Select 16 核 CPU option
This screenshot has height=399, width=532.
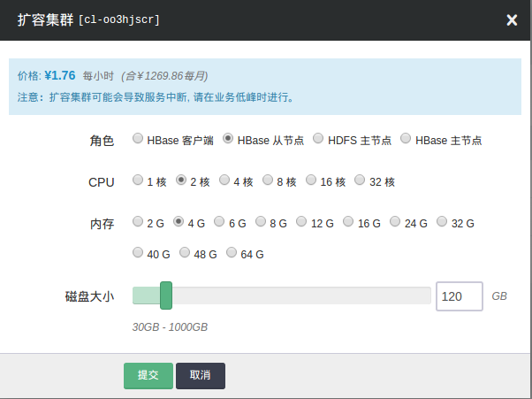pyautogui.click(x=311, y=180)
